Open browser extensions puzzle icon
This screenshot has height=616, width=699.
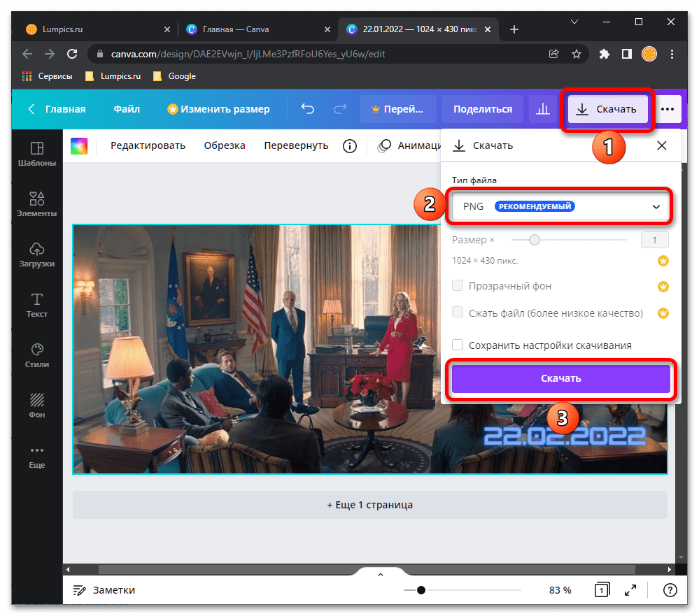point(604,54)
